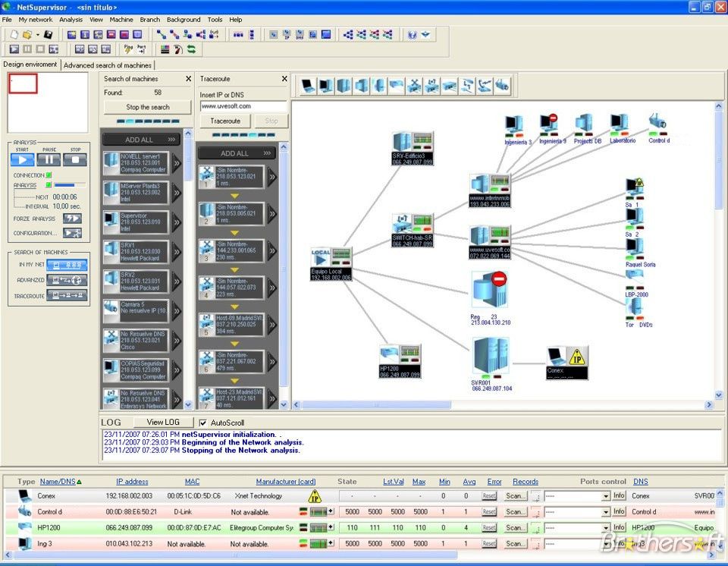Start the network analysis with play button
This screenshot has width=728, height=566.
(23, 160)
